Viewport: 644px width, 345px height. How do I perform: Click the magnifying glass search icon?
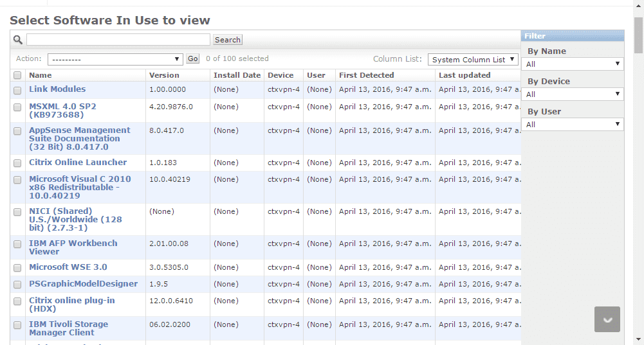pyautogui.click(x=17, y=39)
